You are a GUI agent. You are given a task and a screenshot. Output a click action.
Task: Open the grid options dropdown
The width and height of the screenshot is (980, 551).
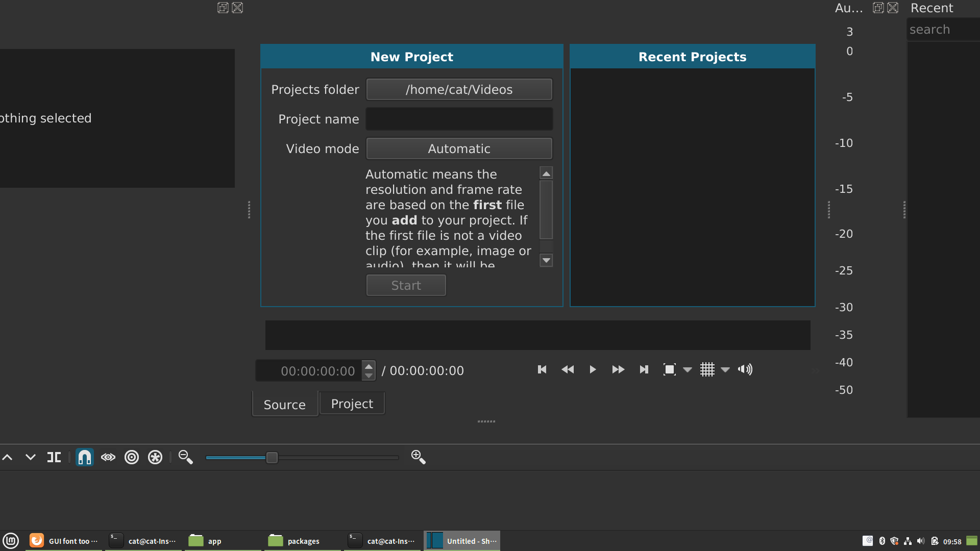click(725, 369)
